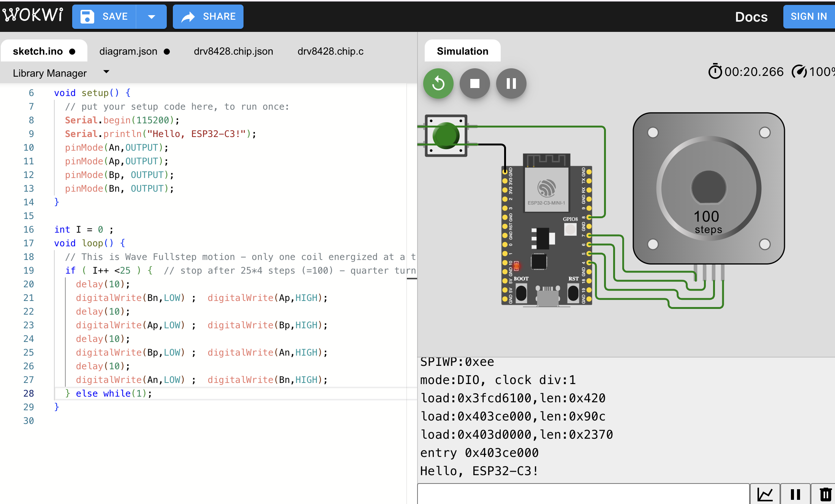Open the drv8428.chip.json tab
Screen dimensions: 835x504
pos(233,51)
